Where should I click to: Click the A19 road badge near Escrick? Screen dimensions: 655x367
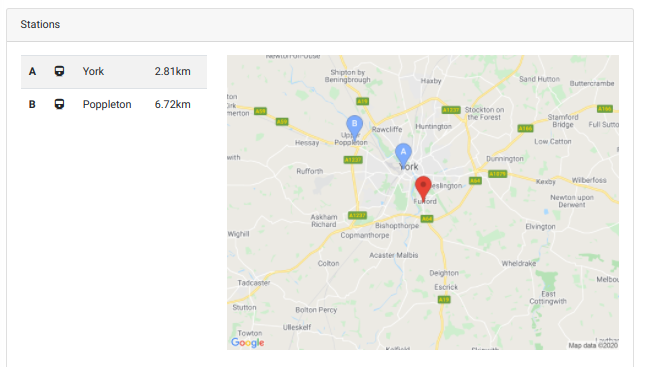tap(444, 299)
